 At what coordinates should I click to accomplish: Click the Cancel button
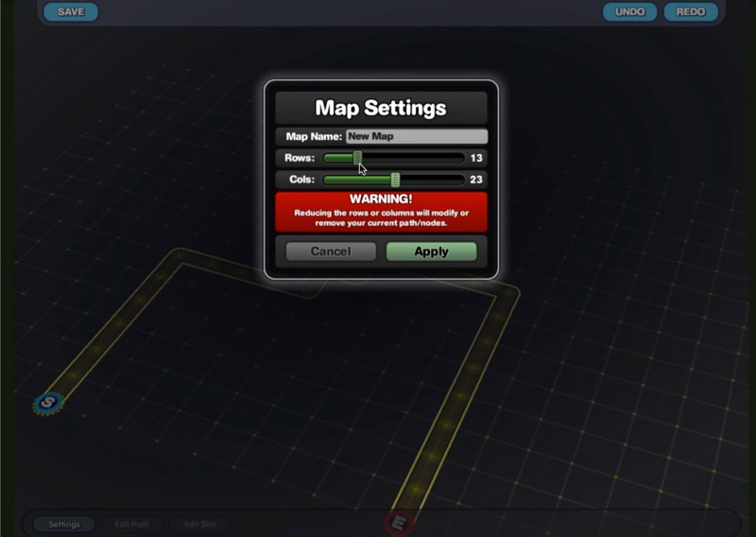pyautogui.click(x=331, y=251)
